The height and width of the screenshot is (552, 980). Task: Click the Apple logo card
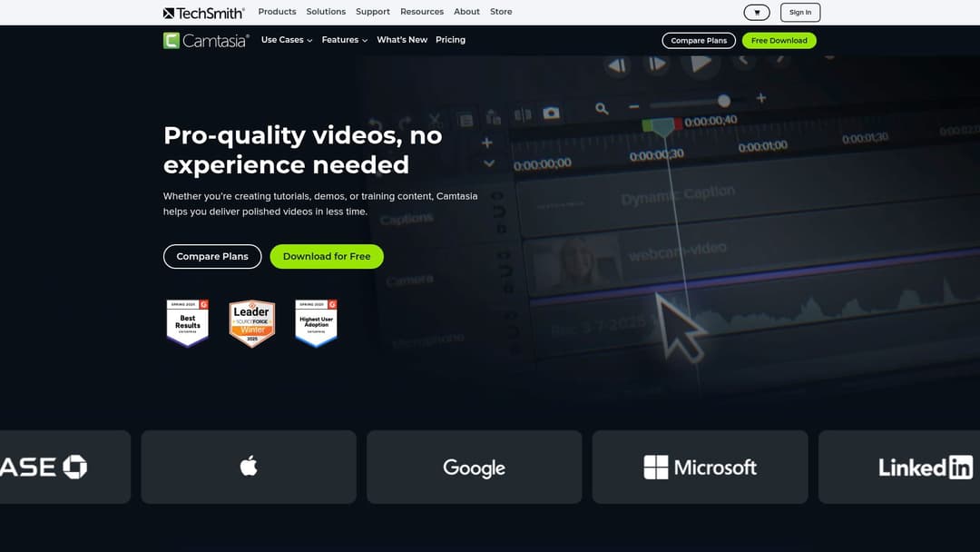click(249, 467)
